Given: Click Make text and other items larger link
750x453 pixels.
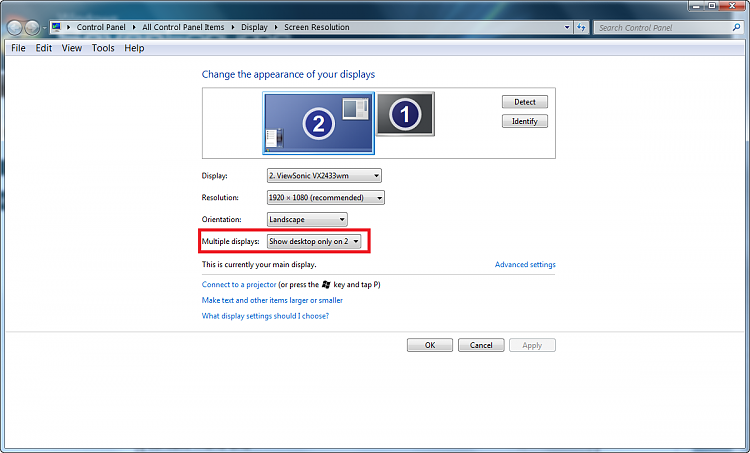Looking at the screenshot, I should coord(272,300).
